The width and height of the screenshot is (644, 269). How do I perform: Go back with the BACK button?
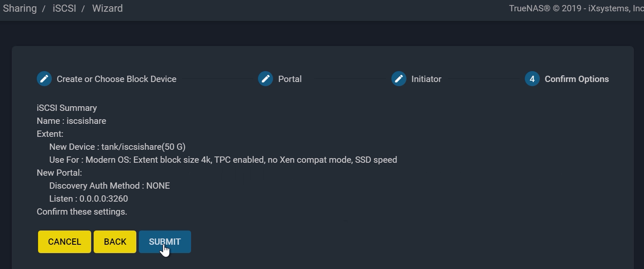[x=115, y=242]
